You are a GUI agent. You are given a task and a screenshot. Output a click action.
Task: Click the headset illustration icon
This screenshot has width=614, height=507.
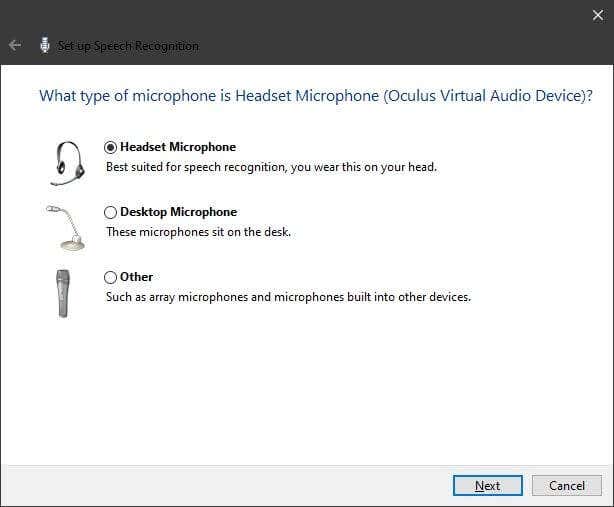[x=68, y=163]
